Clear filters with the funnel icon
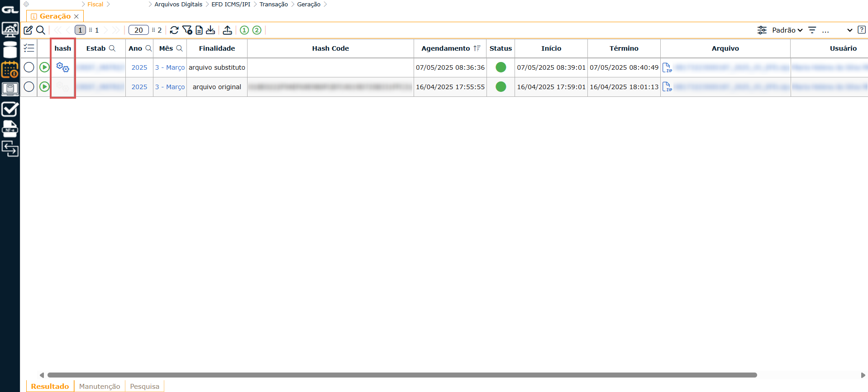This screenshot has width=868, height=392. [x=187, y=30]
